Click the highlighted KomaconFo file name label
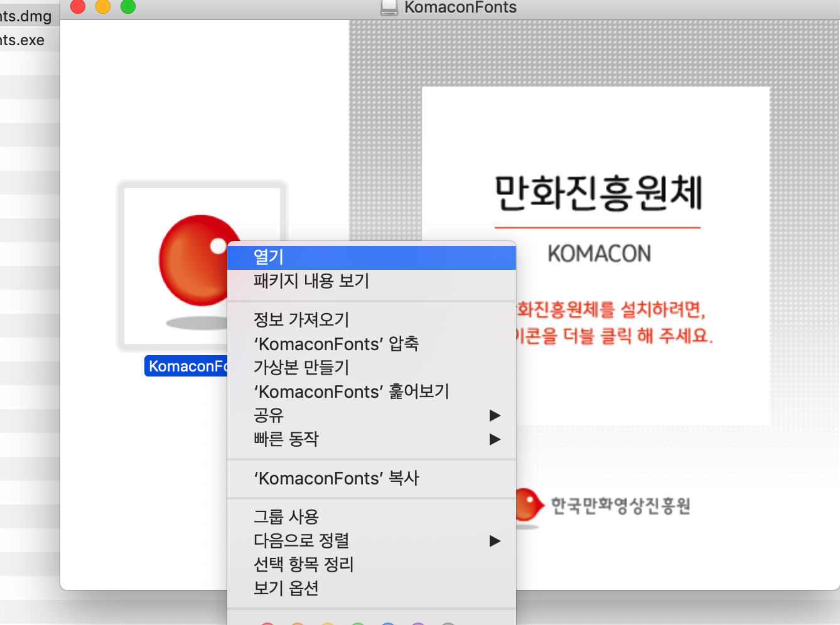Image resolution: width=840 pixels, height=625 pixels. coord(186,366)
